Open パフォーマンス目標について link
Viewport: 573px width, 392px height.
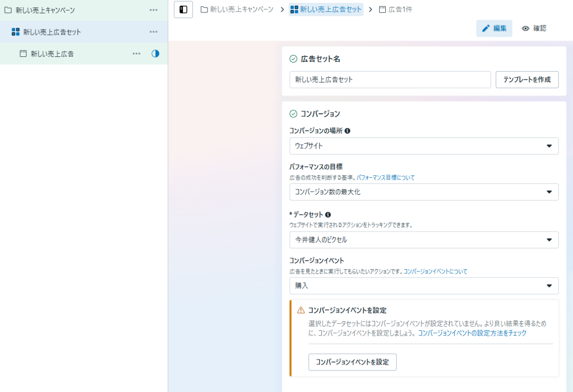(385, 178)
